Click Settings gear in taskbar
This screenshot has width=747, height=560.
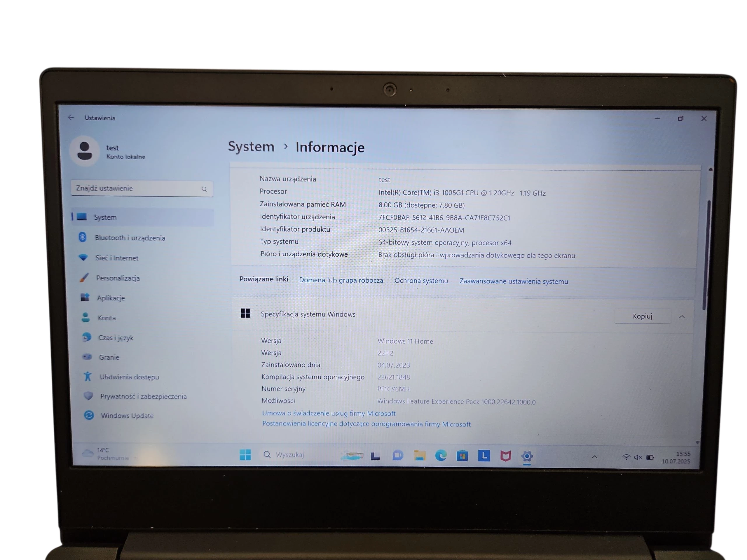tap(527, 456)
